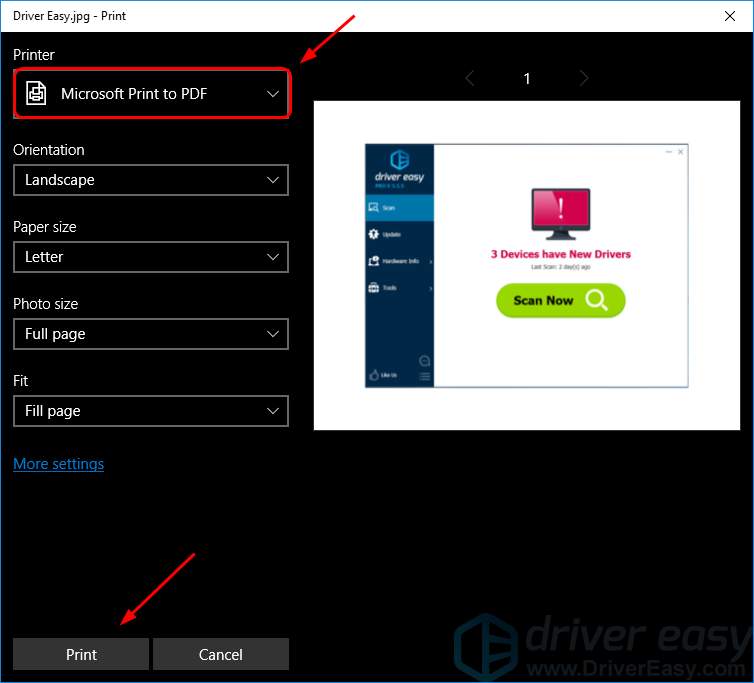The height and width of the screenshot is (683, 754).
Task: Click the Fit label text
Action: [21, 381]
